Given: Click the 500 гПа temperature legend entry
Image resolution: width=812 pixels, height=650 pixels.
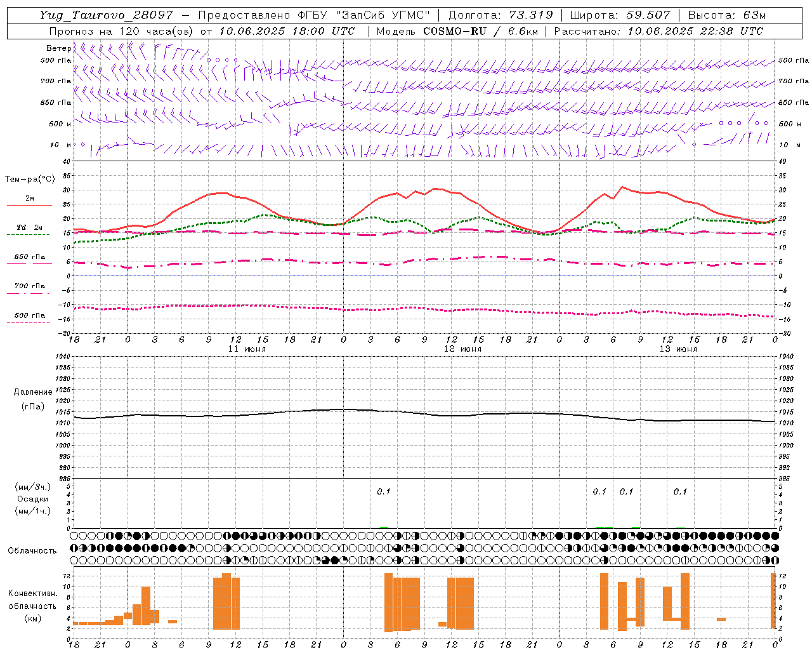Looking at the screenshot, I should (29, 315).
